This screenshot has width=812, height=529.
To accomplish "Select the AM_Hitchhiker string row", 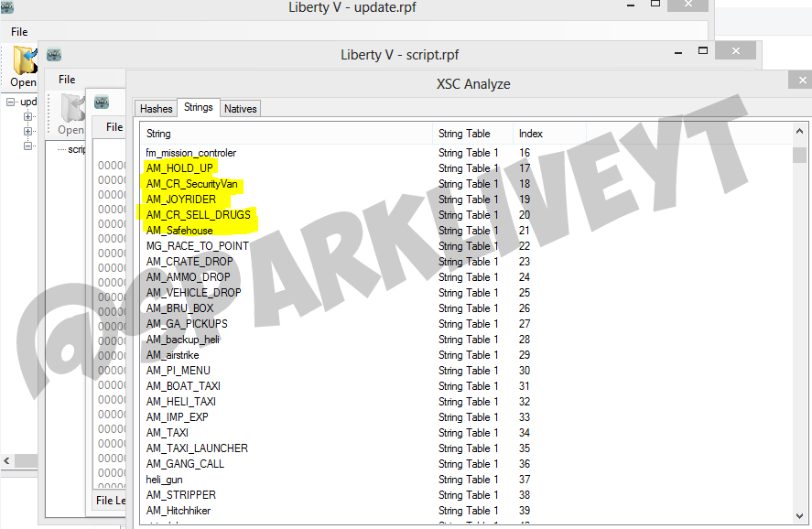I will pyautogui.click(x=466, y=511).
